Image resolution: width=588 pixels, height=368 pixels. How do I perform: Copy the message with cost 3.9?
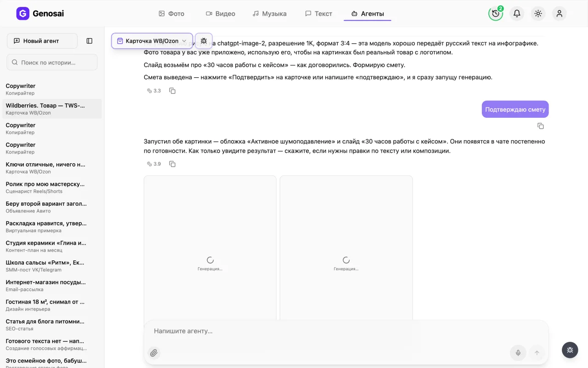172,164
